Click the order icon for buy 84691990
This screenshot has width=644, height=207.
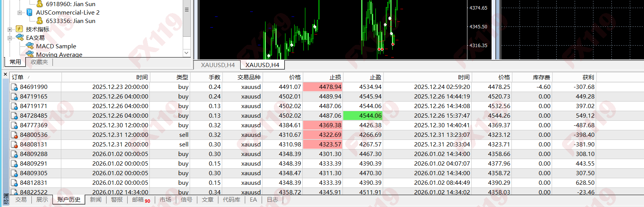point(14,87)
